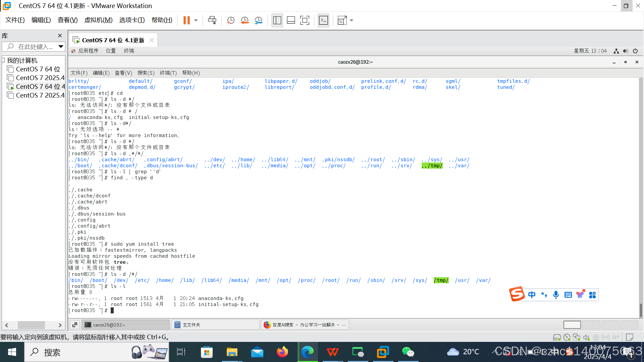Screen dimensions: 644x362
Task: Toggle the library sidebar view
Action: 277,20
